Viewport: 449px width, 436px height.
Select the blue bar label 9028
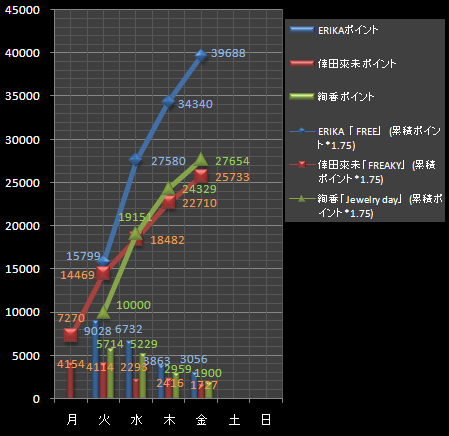coord(97,331)
